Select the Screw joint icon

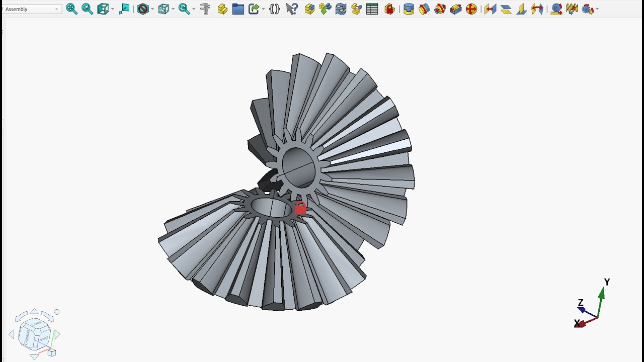(x=572, y=9)
